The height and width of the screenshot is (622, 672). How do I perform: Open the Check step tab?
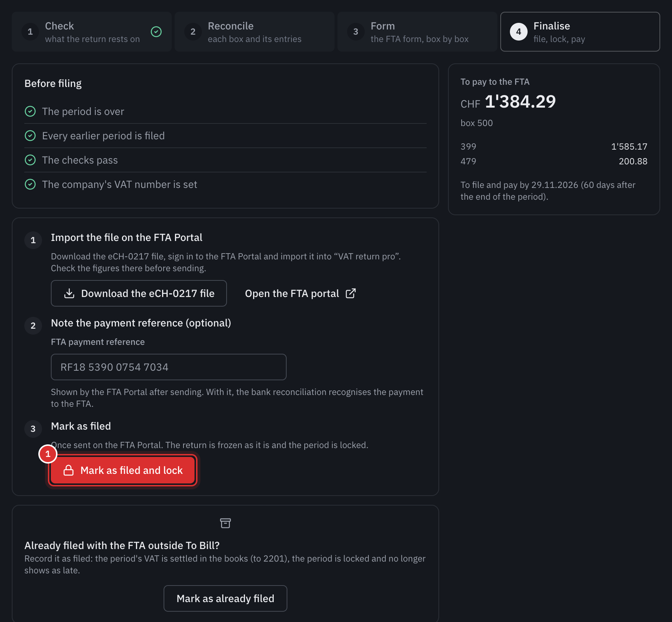coord(92,32)
